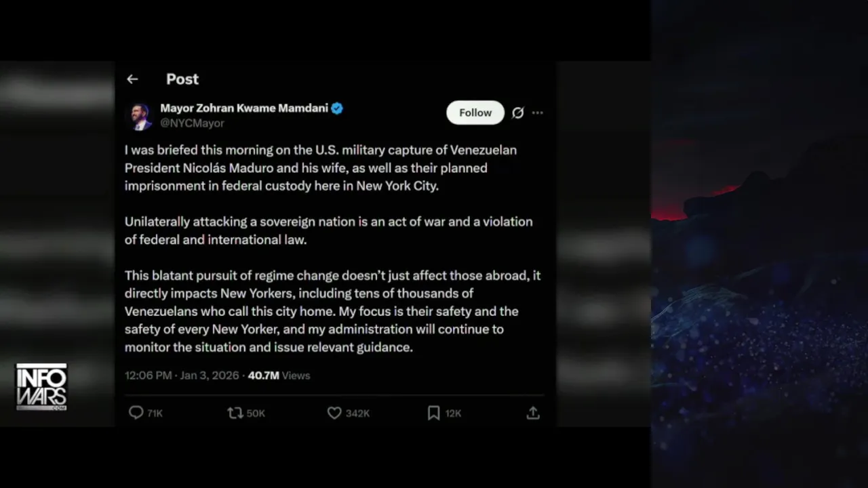
Task: Open the Grok icon next to Follow
Action: tap(517, 113)
